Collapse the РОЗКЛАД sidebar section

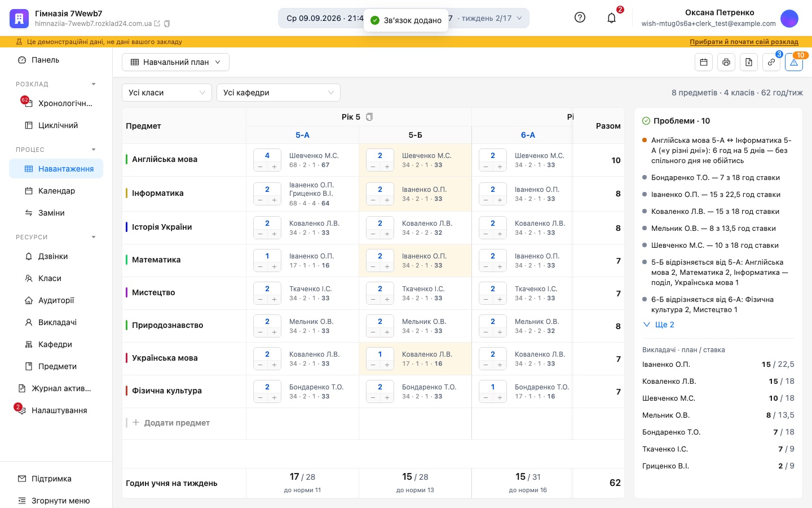[x=94, y=84]
